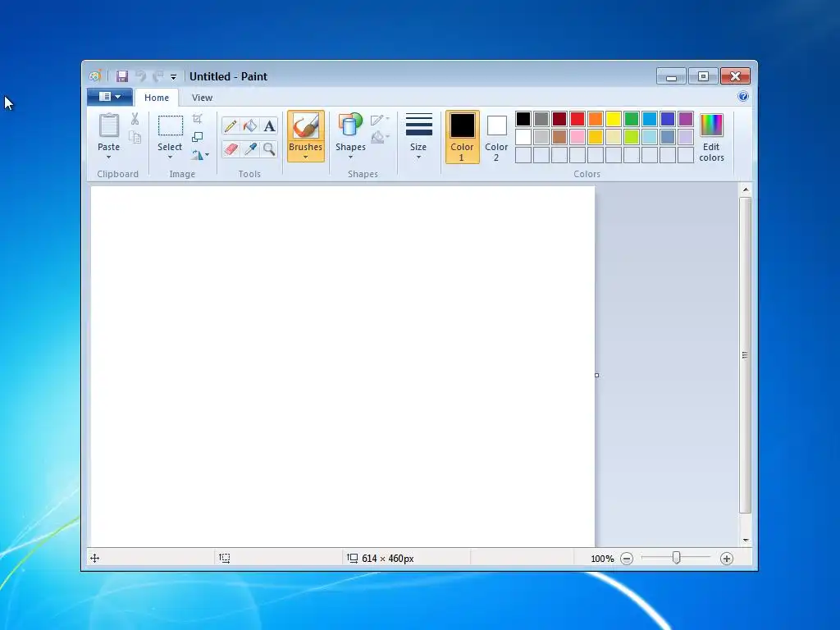Click the cursor position crosshair icon in status bar

click(95, 558)
